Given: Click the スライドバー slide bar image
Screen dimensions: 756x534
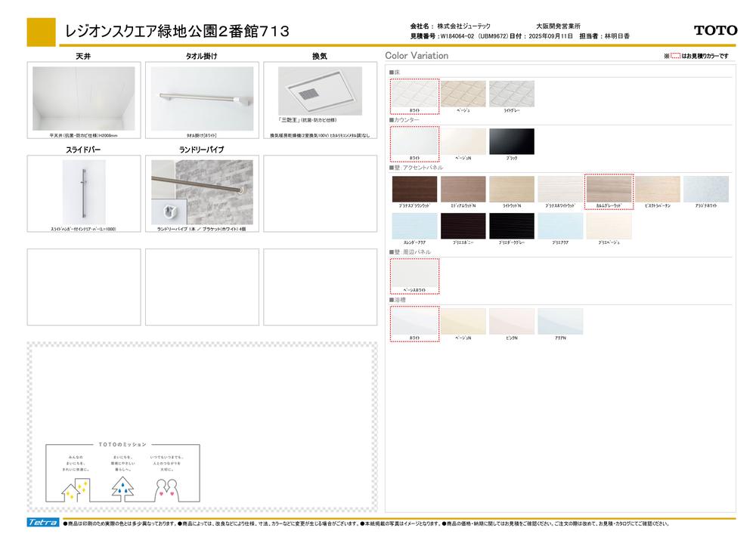Looking at the screenshot, I should pos(83,192).
